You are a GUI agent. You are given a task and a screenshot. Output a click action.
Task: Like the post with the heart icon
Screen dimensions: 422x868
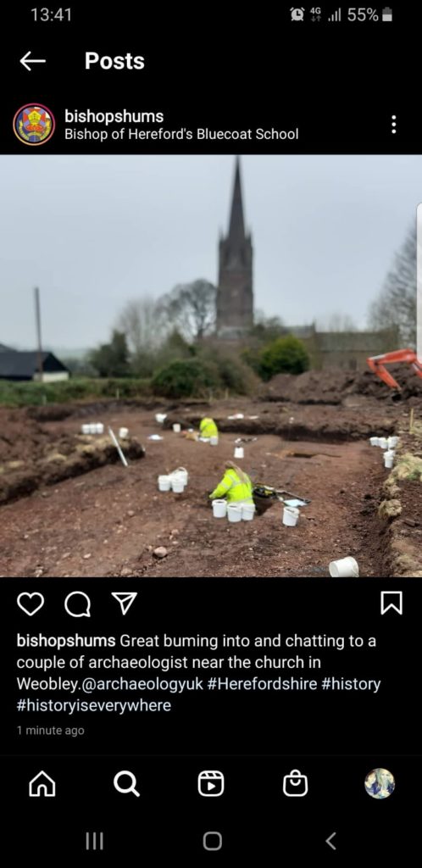[31, 604]
